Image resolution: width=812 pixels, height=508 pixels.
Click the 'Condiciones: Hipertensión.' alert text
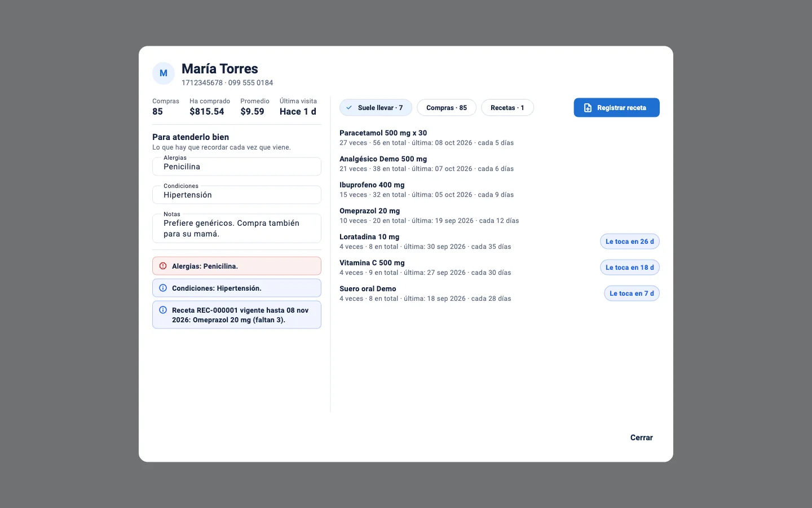click(x=217, y=288)
